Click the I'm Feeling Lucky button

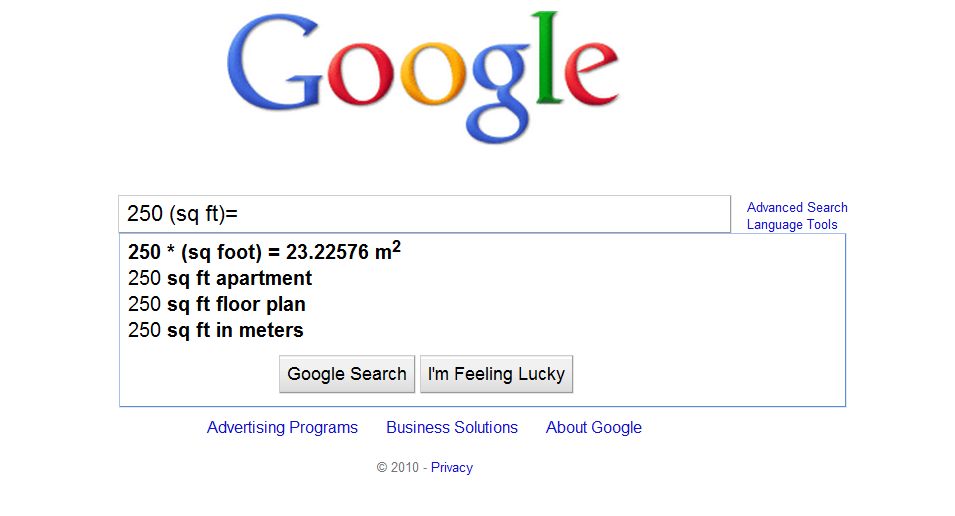click(x=496, y=374)
